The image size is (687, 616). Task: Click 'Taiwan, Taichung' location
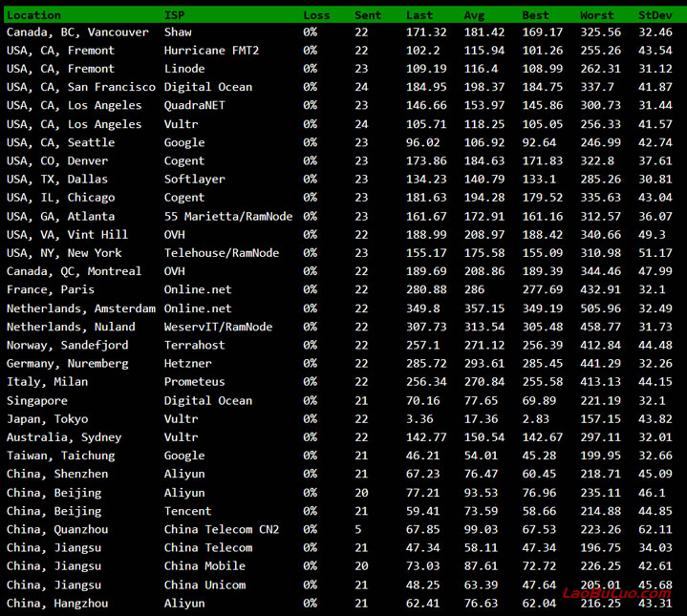pyautogui.click(x=60, y=456)
